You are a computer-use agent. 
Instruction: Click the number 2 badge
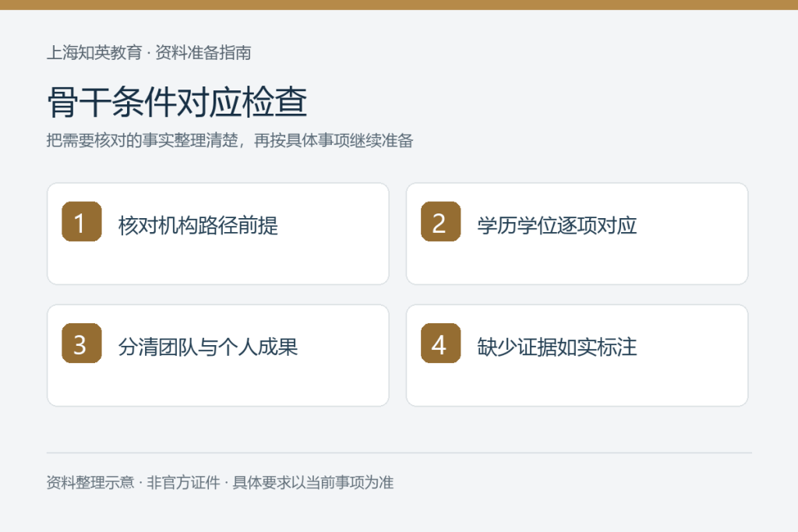pyautogui.click(x=441, y=221)
